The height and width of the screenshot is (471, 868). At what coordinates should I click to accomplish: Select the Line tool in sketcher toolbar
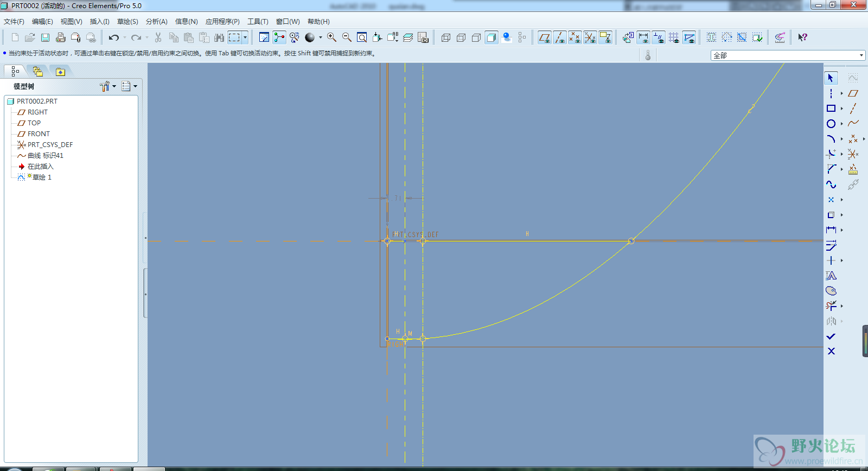831,93
